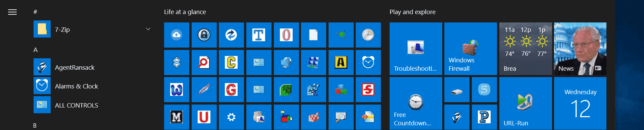Click the red letter O tile
This screenshot has height=130, width=644.
pos(286,35)
